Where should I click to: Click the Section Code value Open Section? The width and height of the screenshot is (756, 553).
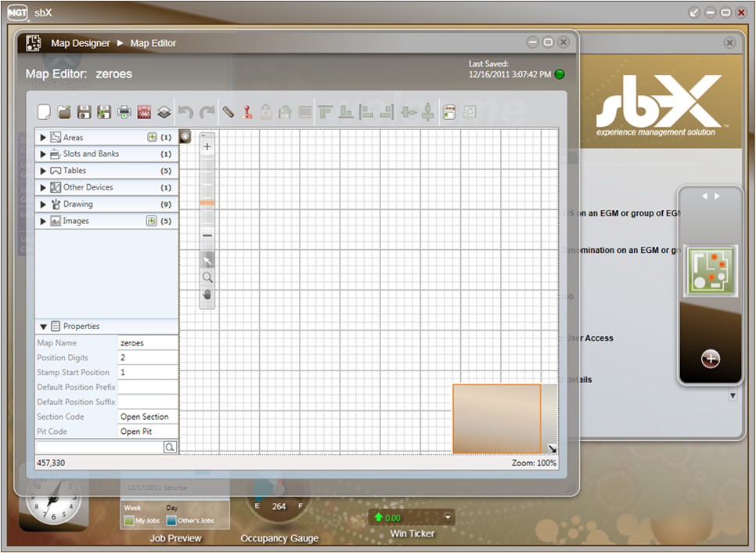click(148, 417)
